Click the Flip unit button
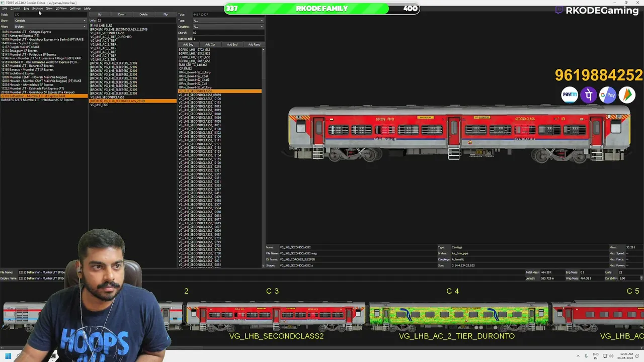Screen dimensions: 644x362 coord(166,15)
